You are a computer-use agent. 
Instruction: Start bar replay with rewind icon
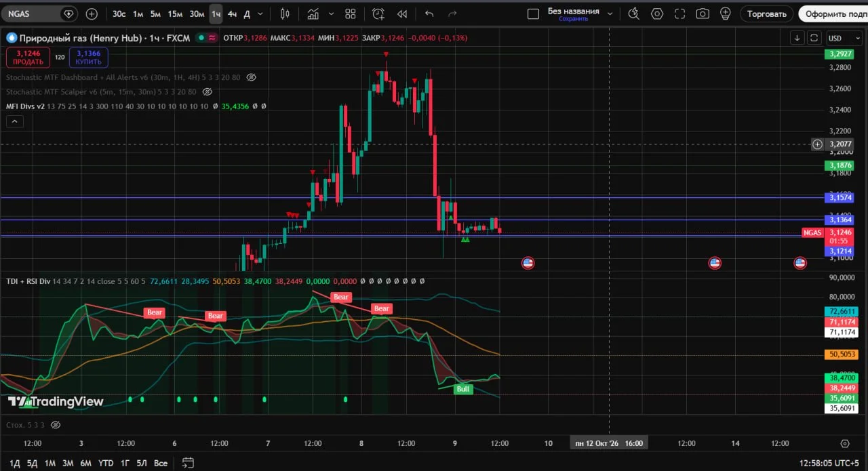[x=402, y=14]
